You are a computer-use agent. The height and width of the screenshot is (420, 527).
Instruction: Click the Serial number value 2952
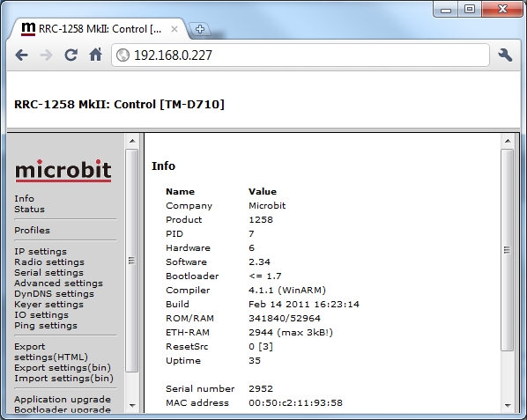coord(261,389)
